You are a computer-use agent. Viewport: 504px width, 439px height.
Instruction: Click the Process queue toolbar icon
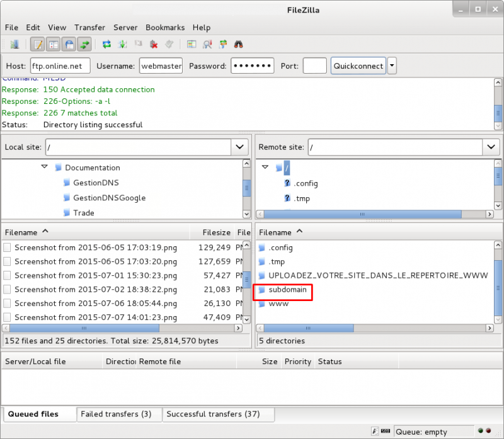pos(122,44)
